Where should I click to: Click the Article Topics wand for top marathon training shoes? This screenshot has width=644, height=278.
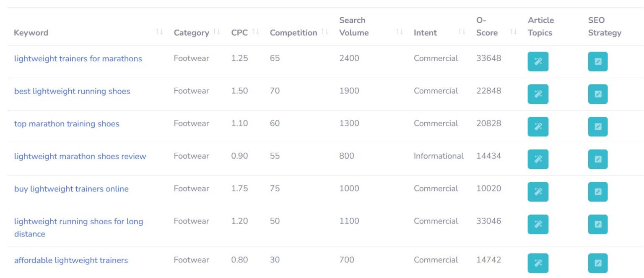click(538, 126)
